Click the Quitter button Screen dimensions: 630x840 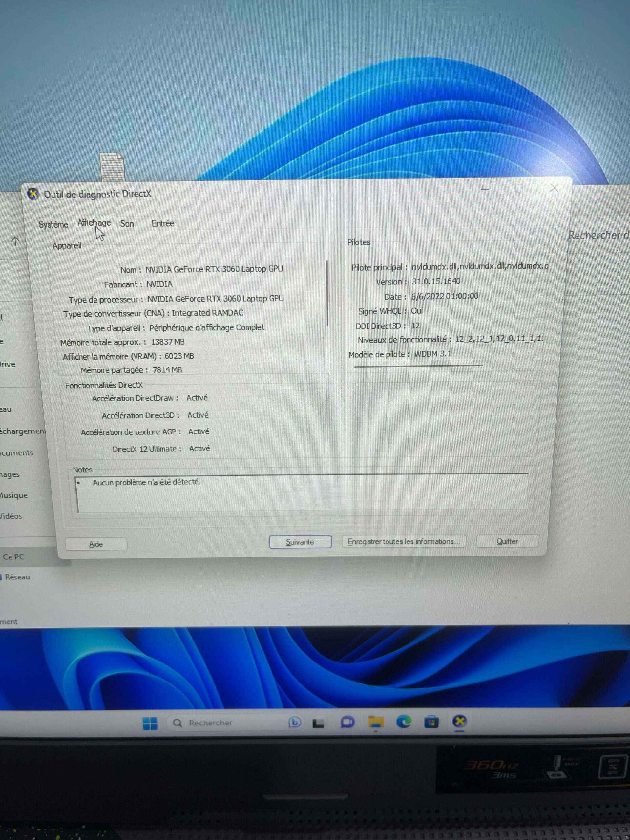tap(507, 541)
